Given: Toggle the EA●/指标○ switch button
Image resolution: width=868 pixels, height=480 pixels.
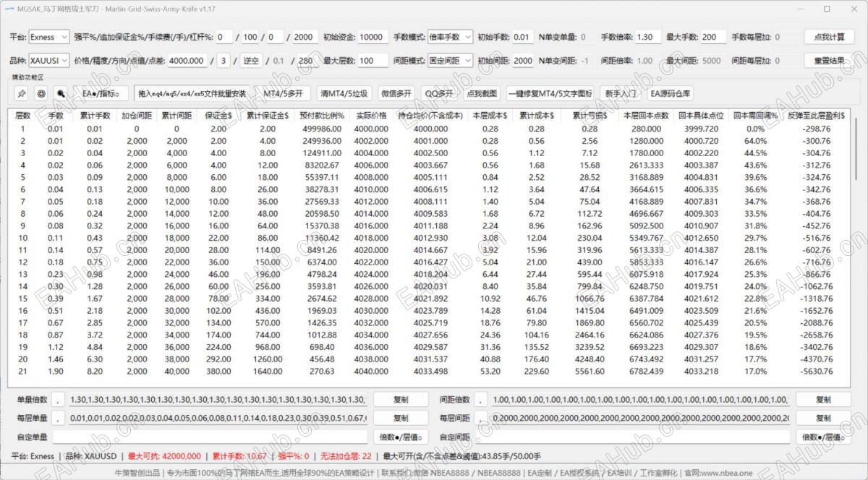Looking at the screenshot, I should click(101, 94).
